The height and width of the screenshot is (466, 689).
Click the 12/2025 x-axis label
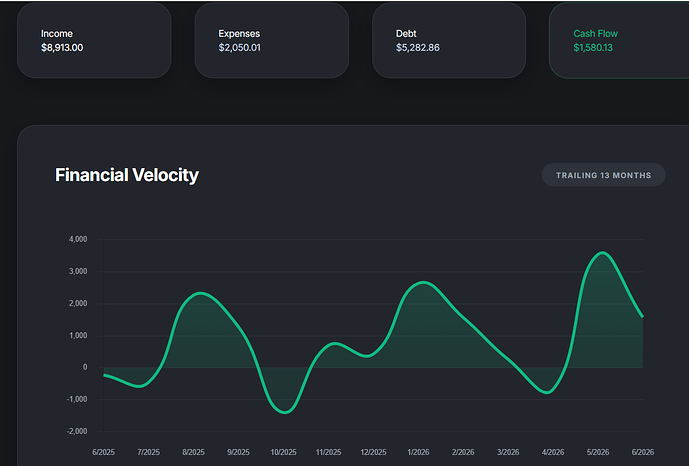click(x=373, y=452)
